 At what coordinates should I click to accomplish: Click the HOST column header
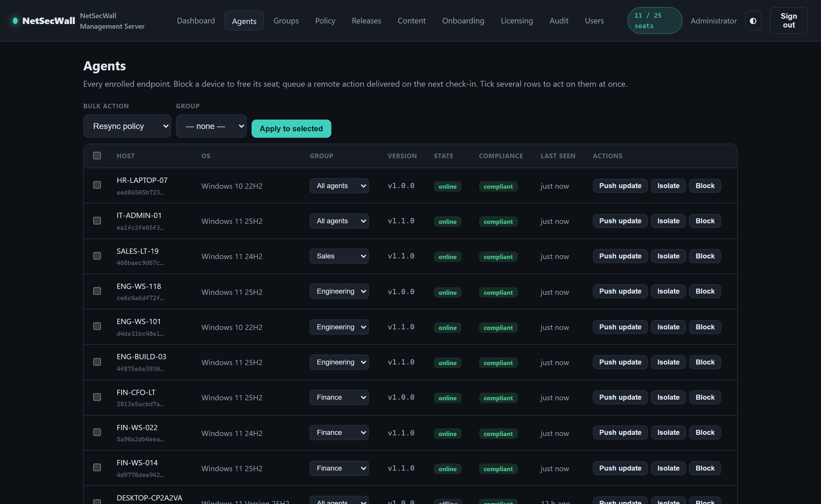click(x=126, y=156)
